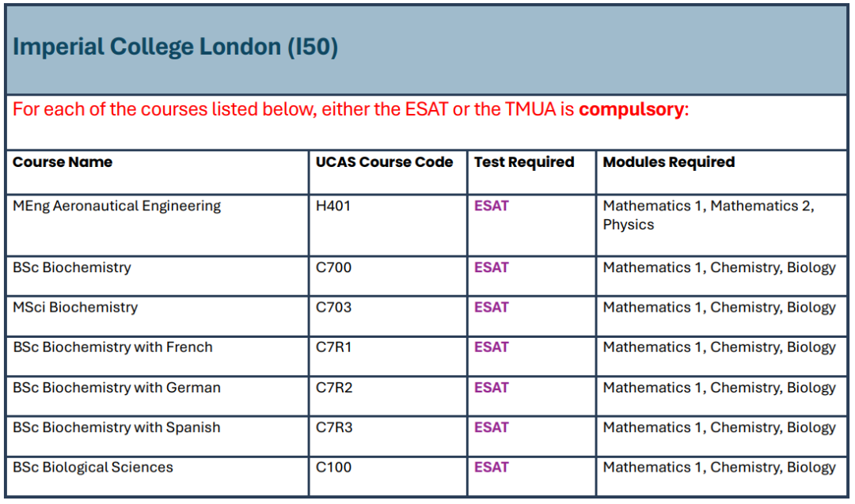Click ESAT link for MSci Biochemistry
The height and width of the screenshot is (504, 855).
pos(491,307)
